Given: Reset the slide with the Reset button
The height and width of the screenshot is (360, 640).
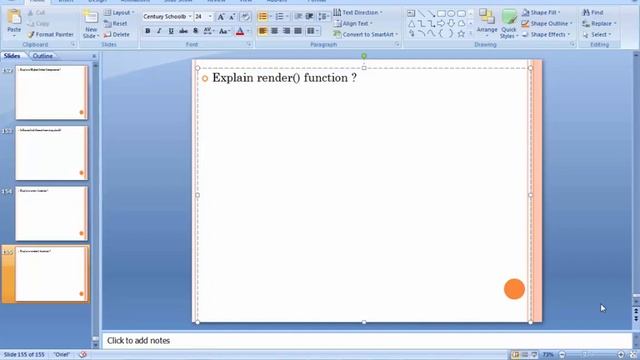Looking at the screenshot, I should click(x=116, y=24).
